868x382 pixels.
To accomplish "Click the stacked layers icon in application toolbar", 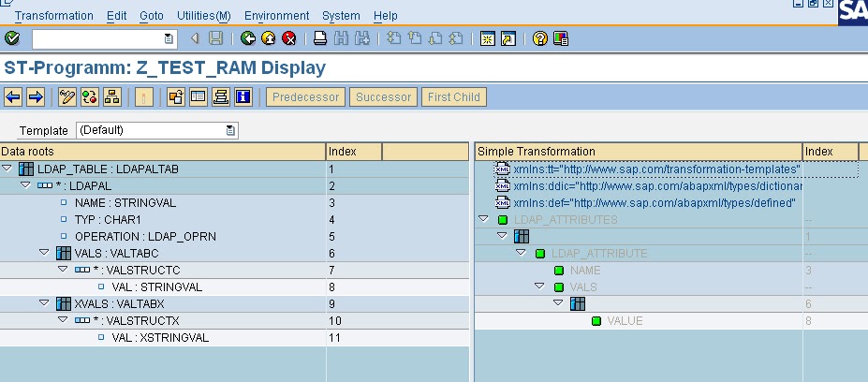I will [x=221, y=97].
